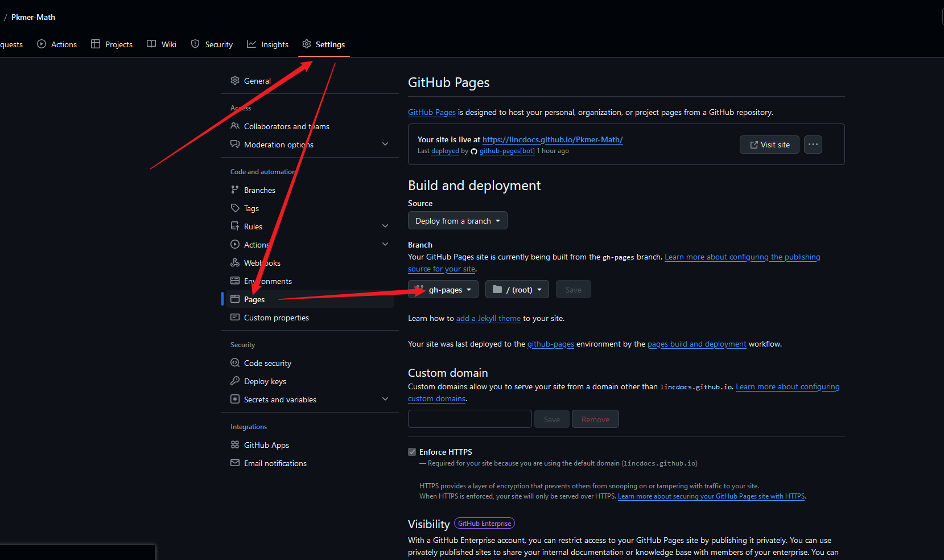944x560 pixels.
Task: Click the Security shield icon in the top tabs
Action: tap(195, 44)
